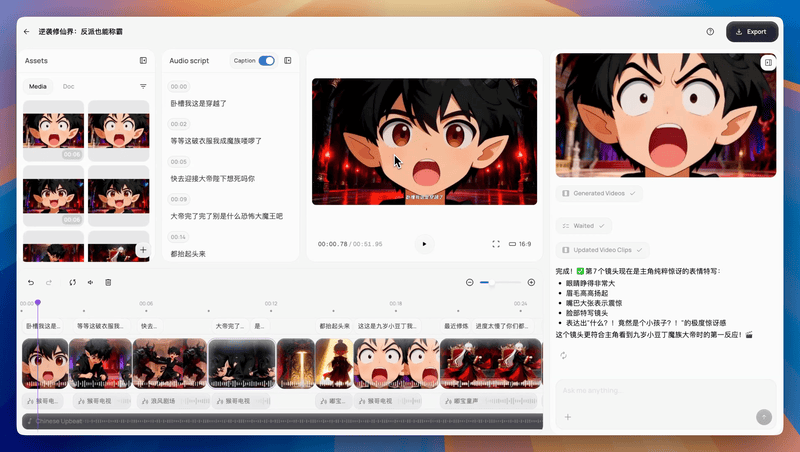Click the Export button
Image resolution: width=800 pixels, height=452 pixels.
click(x=752, y=32)
